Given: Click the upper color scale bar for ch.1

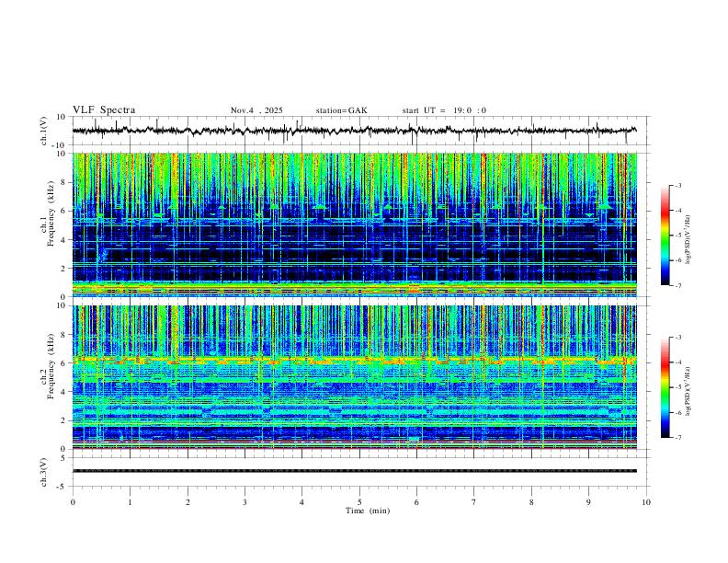Looking at the screenshot, I should [x=665, y=236].
